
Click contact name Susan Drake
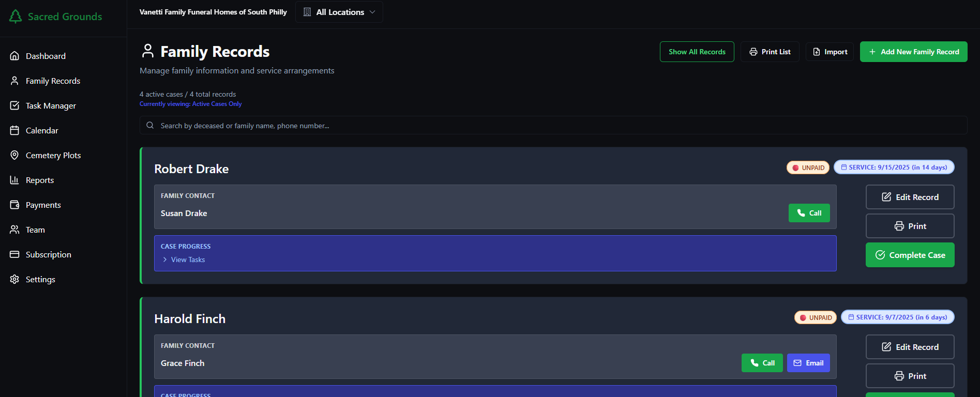[184, 213]
